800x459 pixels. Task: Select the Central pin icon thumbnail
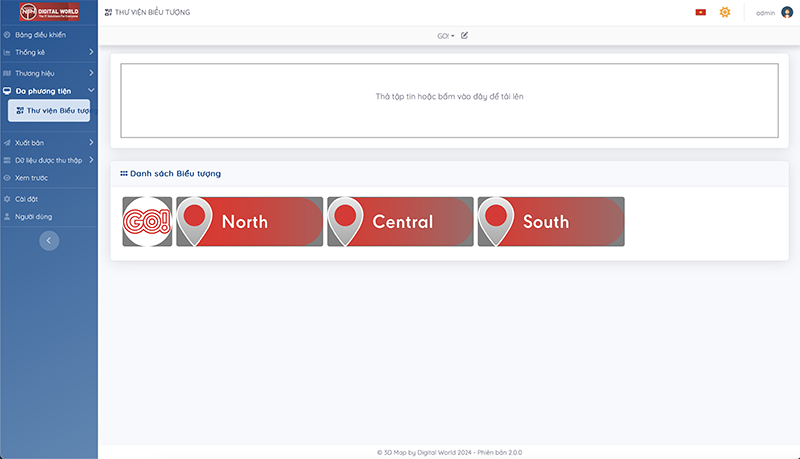[x=400, y=221]
